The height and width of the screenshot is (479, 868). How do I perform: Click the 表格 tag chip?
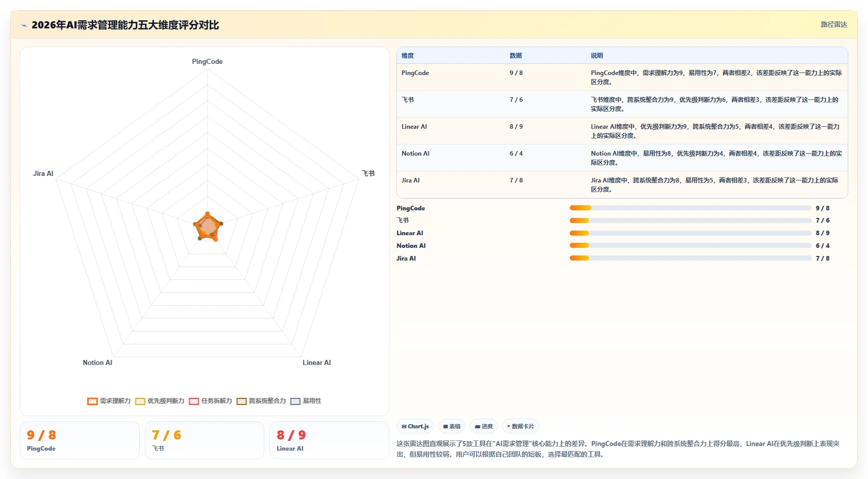[452, 426]
